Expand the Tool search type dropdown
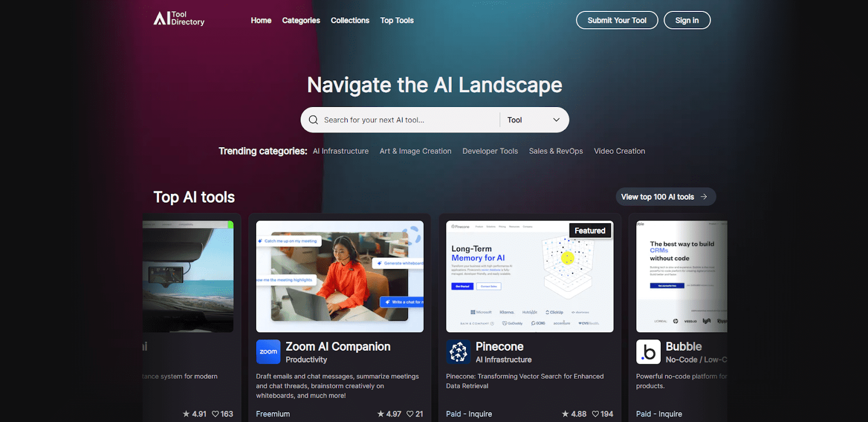Viewport: 868px width, 422px height. [x=534, y=120]
